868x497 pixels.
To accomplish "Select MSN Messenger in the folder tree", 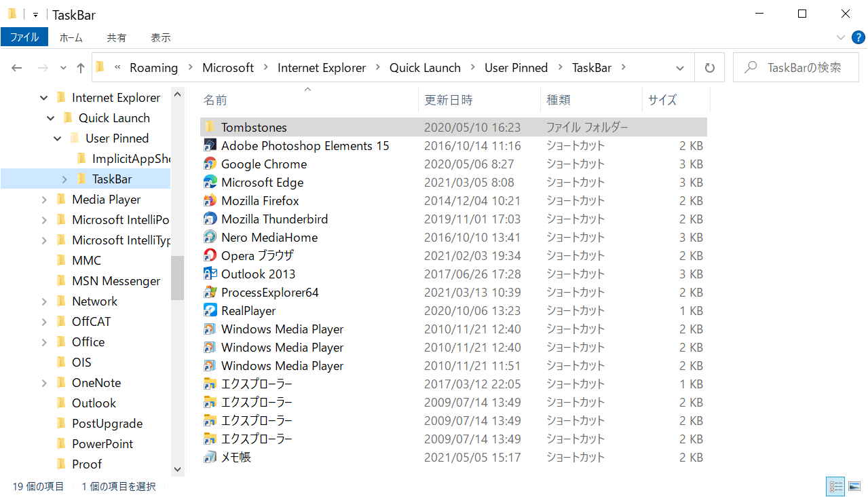I will 116,281.
